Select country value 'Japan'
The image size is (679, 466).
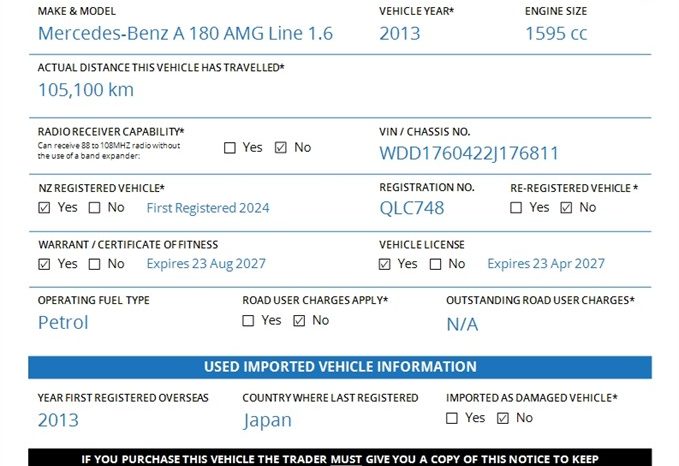(x=267, y=421)
